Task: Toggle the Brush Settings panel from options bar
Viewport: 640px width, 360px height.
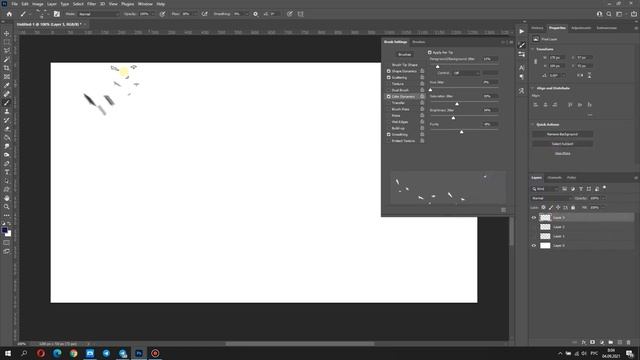Action: [57, 14]
